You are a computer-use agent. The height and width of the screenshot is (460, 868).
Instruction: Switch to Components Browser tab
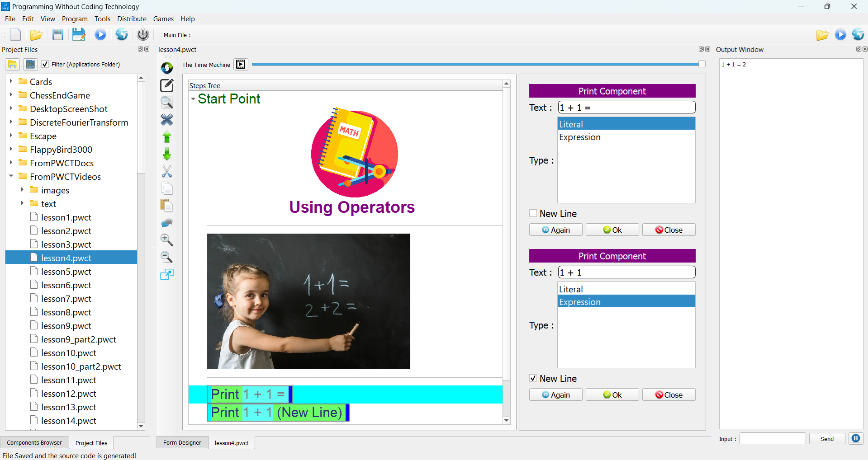(34, 443)
